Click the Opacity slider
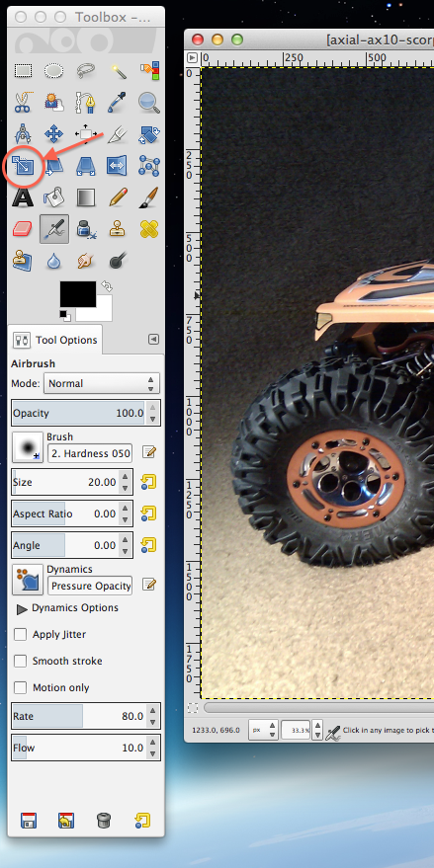The image size is (434, 868). tap(86, 413)
